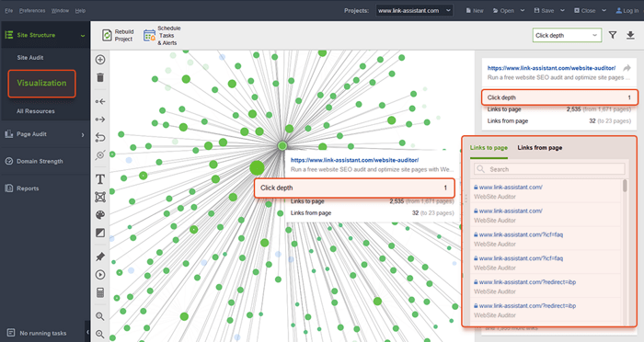644x342 pixels.
Task: Open the Projects dropdown www.link-assistant.com
Action: (414, 10)
